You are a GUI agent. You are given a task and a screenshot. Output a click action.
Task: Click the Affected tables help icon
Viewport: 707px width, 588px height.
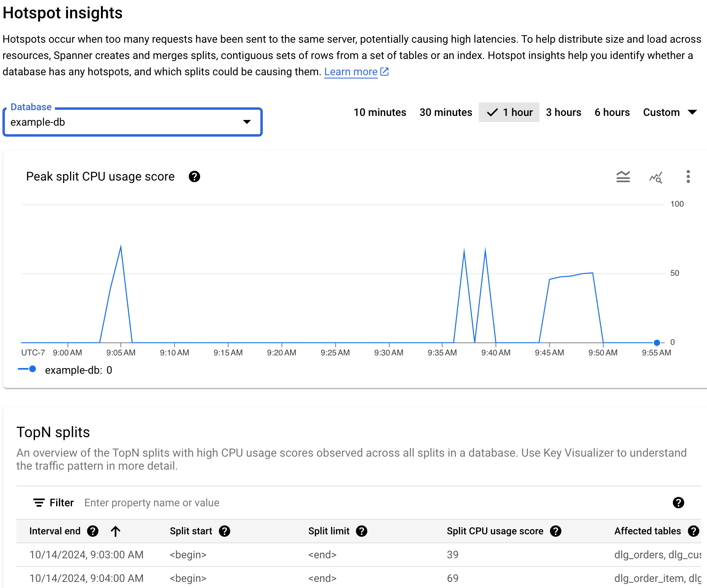tap(695, 531)
